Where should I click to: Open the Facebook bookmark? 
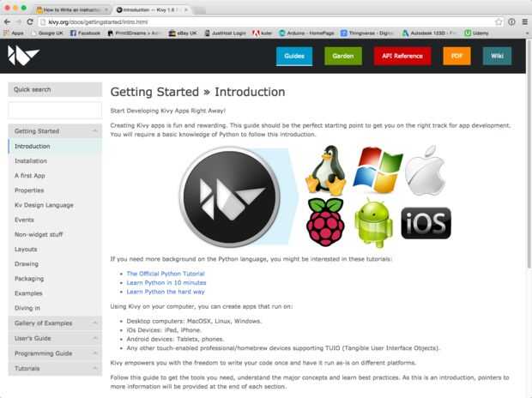(85, 33)
